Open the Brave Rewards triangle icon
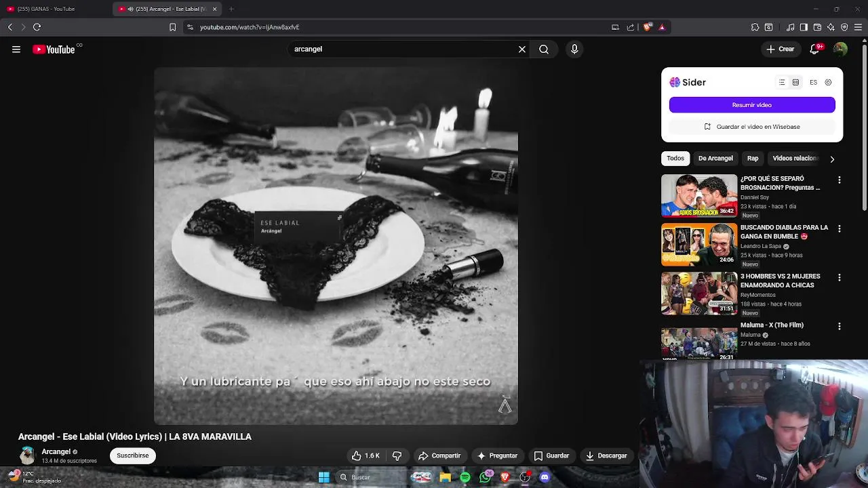The image size is (868, 488). coord(662,27)
